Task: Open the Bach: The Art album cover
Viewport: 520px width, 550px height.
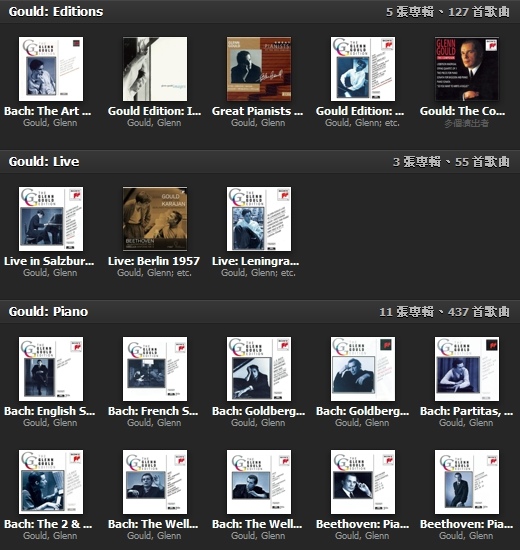Action: (x=51, y=69)
